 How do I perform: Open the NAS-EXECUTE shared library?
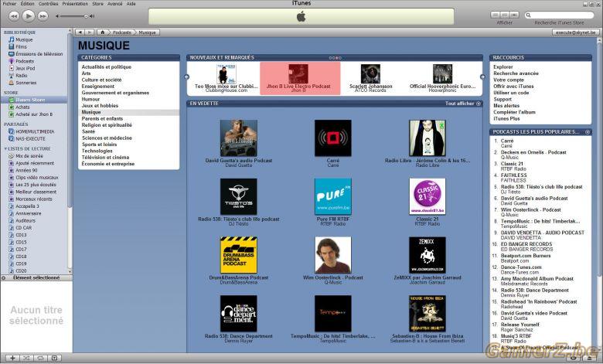click(30, 139)
